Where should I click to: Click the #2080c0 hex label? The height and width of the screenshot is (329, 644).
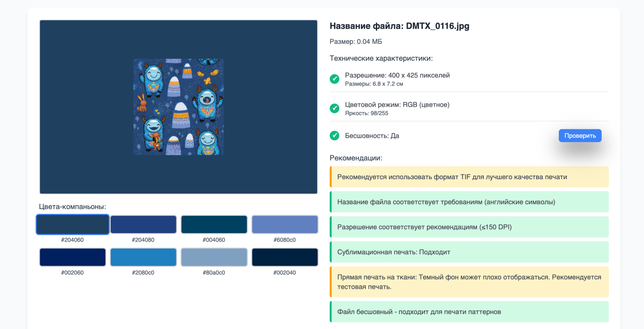(x=143, y=273)
